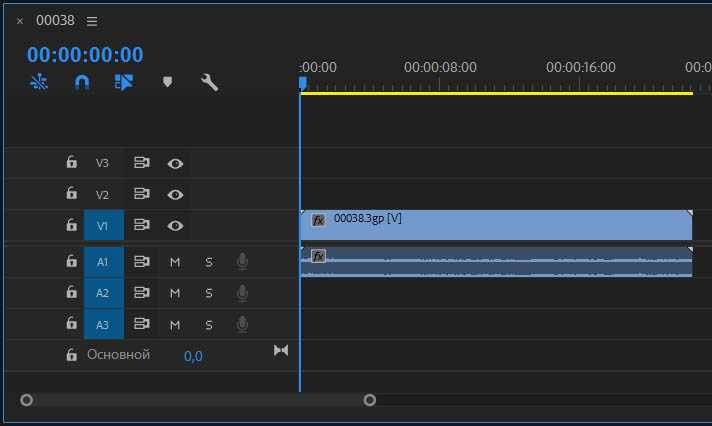This screenshot has width=712, height=426.
Task: Click right handle of timeline zoom scrollbar
Action: (370, 400)
